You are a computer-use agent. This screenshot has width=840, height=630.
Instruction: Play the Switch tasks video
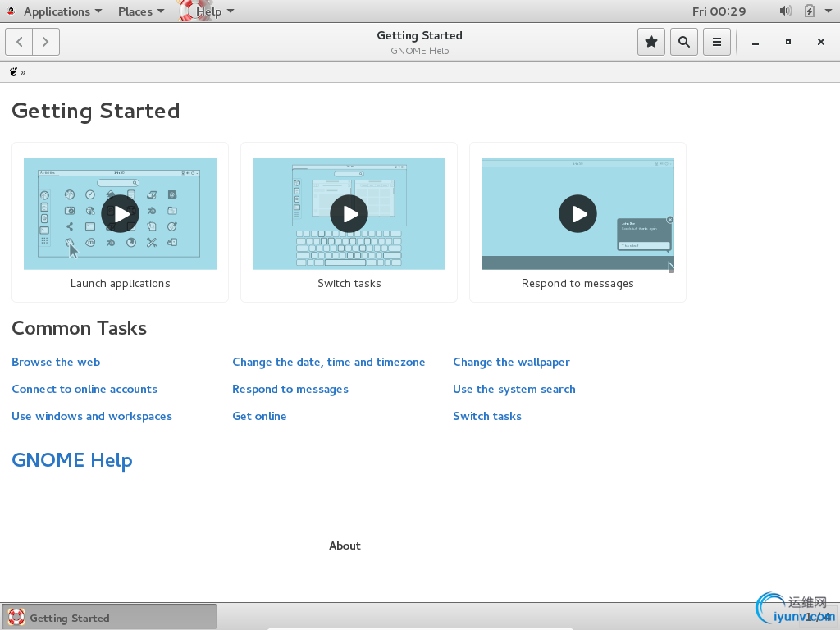349,214
